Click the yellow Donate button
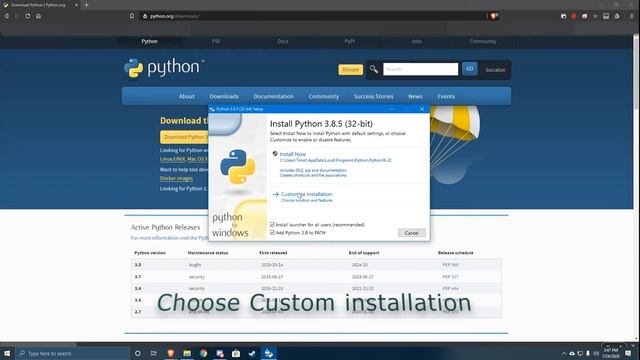Viewport: 640px width, 360px height. (x=350, y=70)
